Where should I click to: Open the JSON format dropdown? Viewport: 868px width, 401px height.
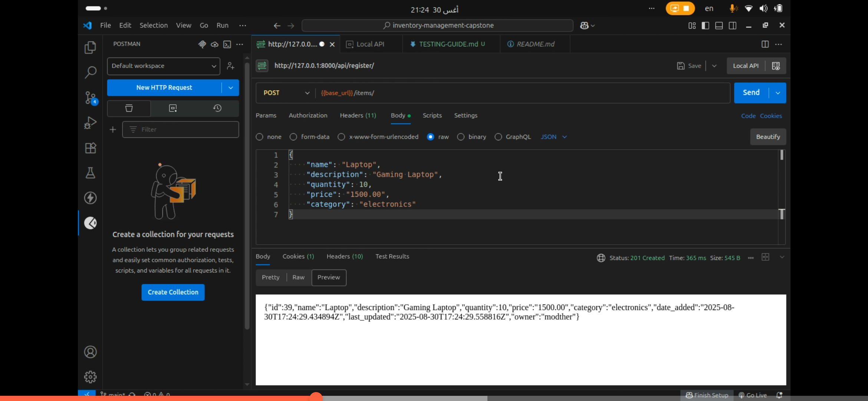tap(554, 137)
